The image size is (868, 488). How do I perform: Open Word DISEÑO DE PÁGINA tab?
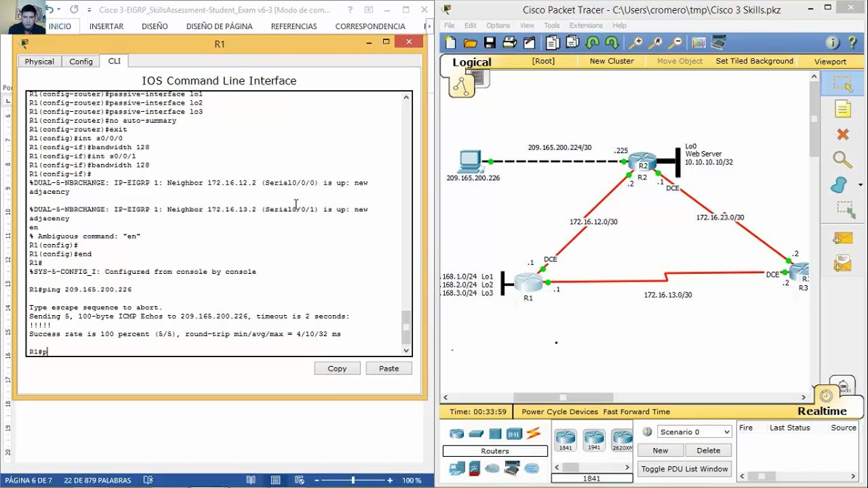219,26
